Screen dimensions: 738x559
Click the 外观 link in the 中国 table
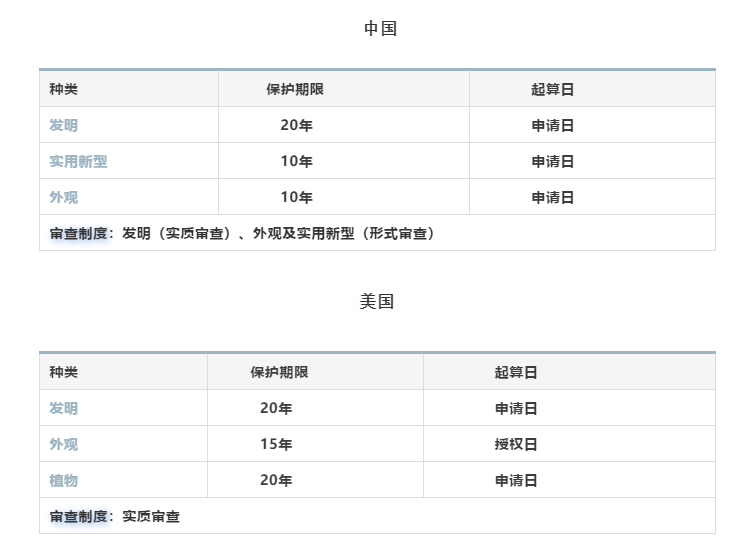63,198
